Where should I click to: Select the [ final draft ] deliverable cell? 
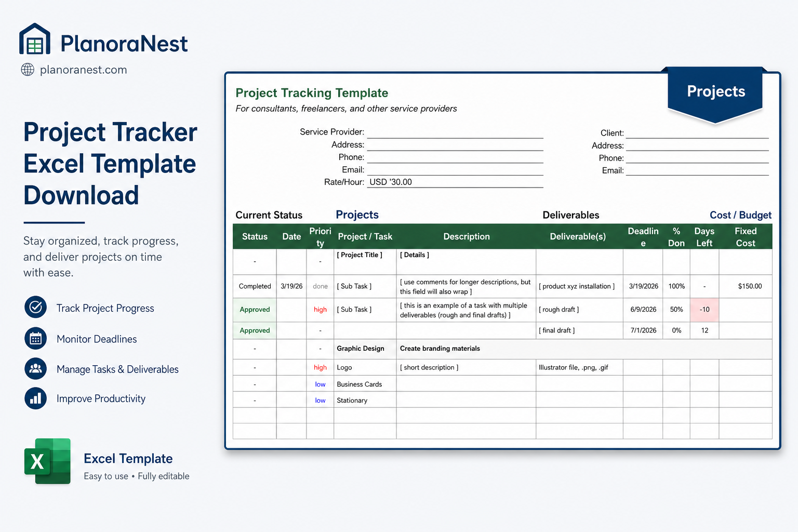(579, 330)
